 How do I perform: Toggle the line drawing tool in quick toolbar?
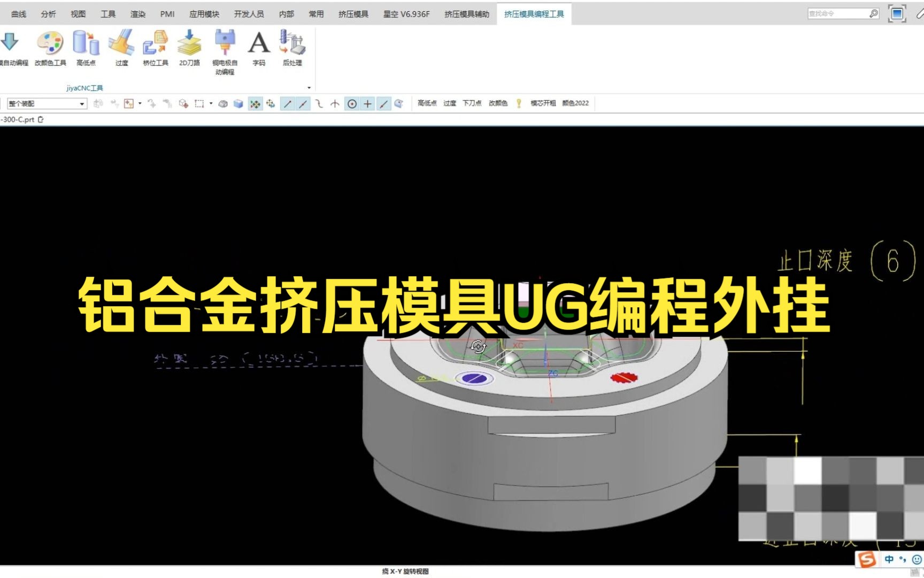pyautogui.click(x=288, y=103)
